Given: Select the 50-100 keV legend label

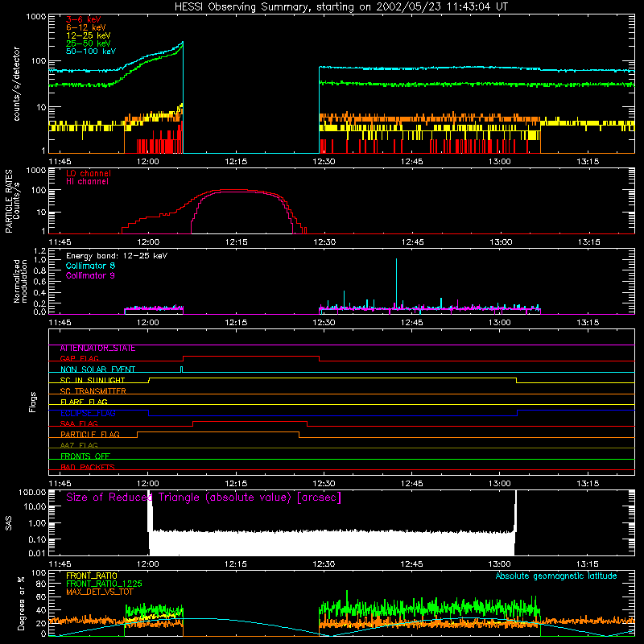Looking at the screenshot, I should coord(91,52).
